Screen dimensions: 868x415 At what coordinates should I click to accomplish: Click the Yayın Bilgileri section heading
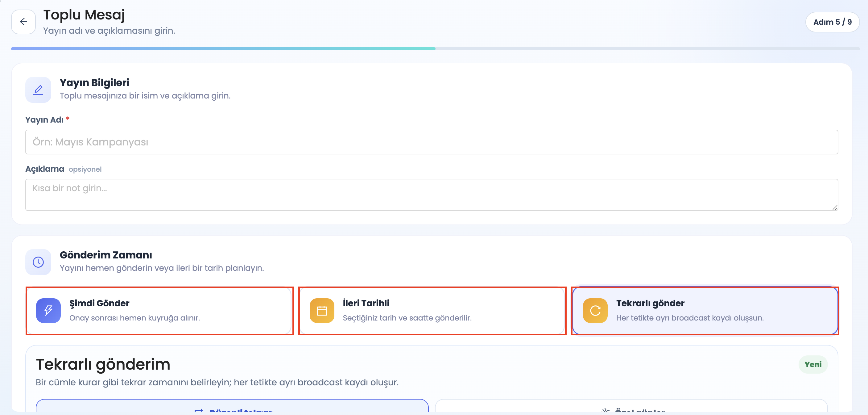click(94, 83)
